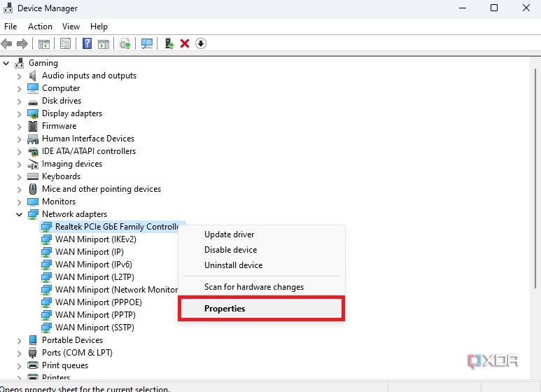Click the Portable Devices icon
This screenshot has width=541, height=392.
click(33, 340)
